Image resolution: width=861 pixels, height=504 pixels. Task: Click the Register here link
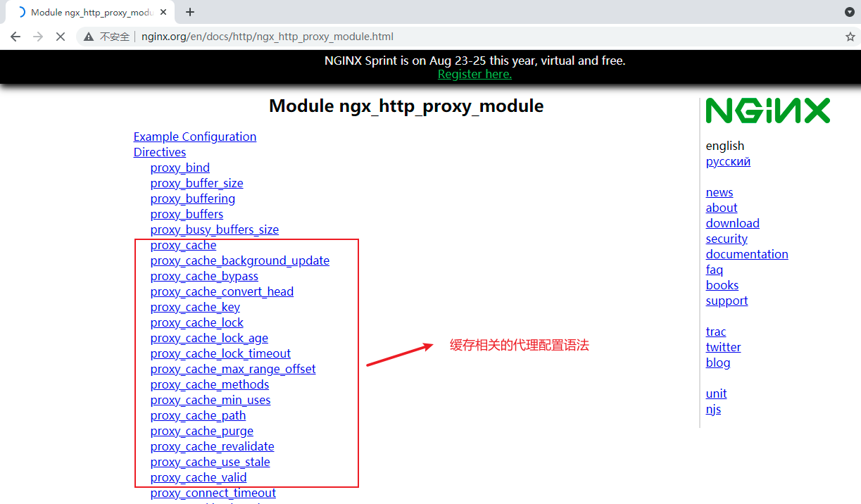coord(475,74)
